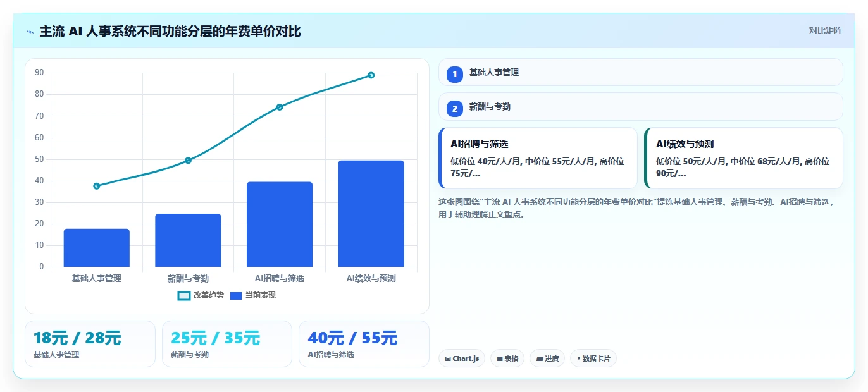Select the 薪酬与考勤 list item
Screen dimensions: 868x392
(640, 107)
